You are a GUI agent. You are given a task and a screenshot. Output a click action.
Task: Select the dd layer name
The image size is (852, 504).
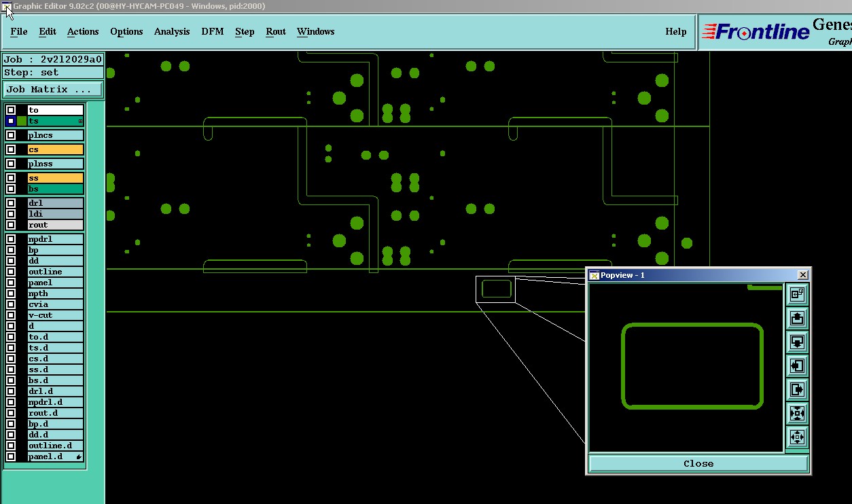pos(56,261)
